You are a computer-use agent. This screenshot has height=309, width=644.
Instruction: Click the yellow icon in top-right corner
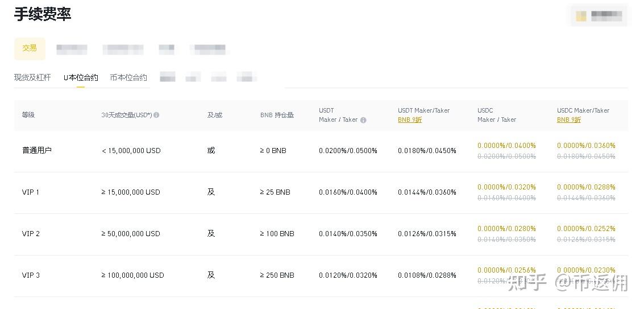tap(581, 16)
